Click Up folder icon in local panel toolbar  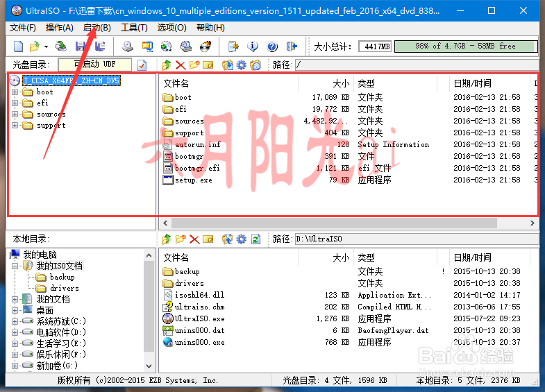tap(167, 239)
